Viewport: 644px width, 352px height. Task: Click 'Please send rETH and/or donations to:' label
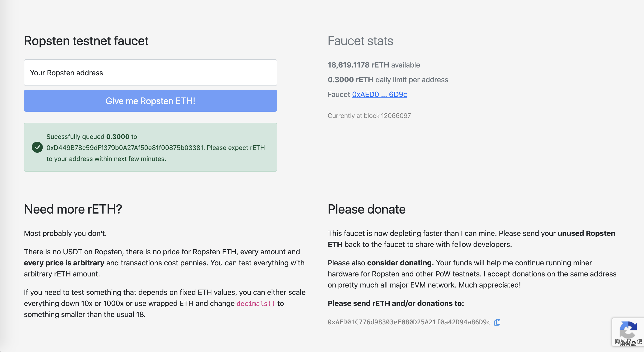click(x=395, y=303)
